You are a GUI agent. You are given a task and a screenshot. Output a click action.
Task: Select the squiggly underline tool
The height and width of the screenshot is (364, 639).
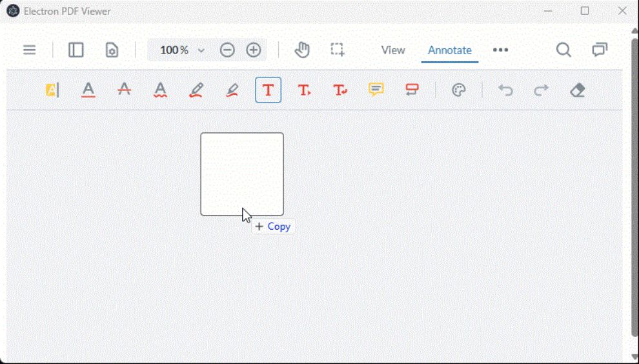click(160, 90)
